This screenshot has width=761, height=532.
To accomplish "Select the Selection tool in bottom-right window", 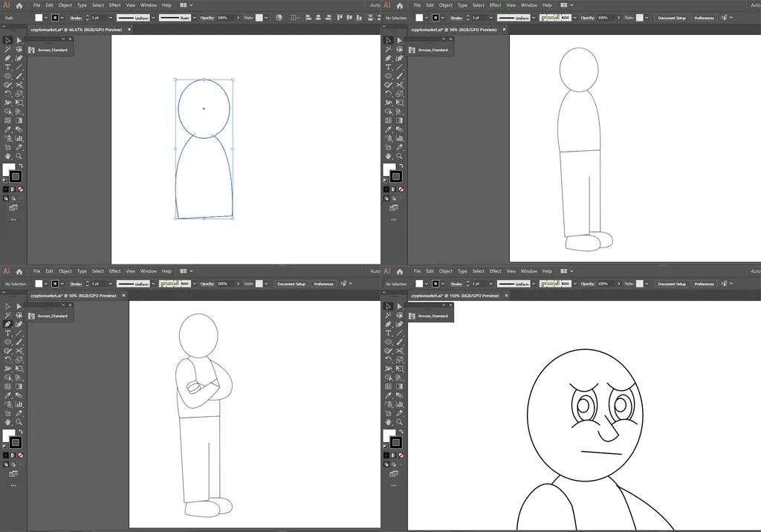I will (x=388, y=306).
